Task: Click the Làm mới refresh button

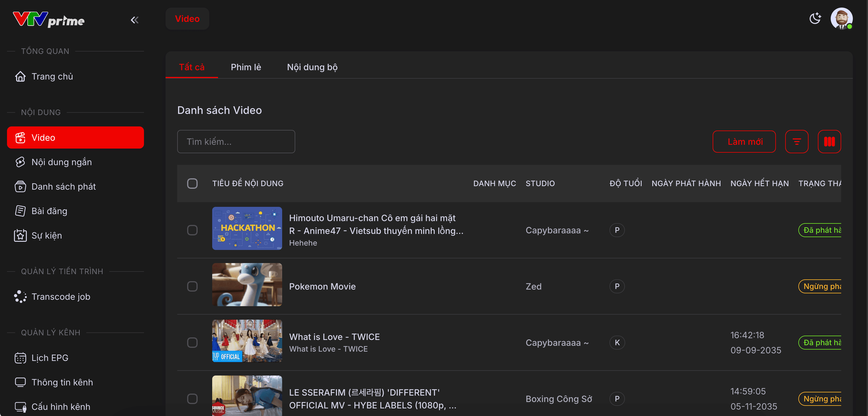Action: tap(744, 142)
